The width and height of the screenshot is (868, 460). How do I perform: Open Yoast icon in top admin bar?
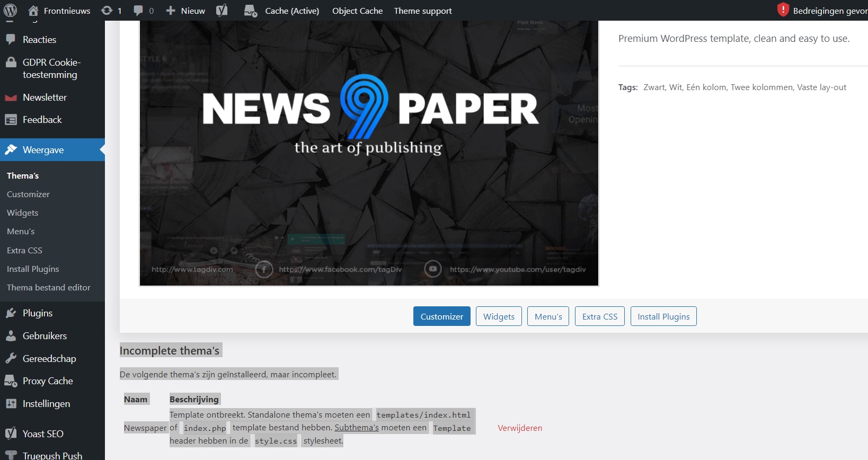pyautogui.click(x=222, y=11)
